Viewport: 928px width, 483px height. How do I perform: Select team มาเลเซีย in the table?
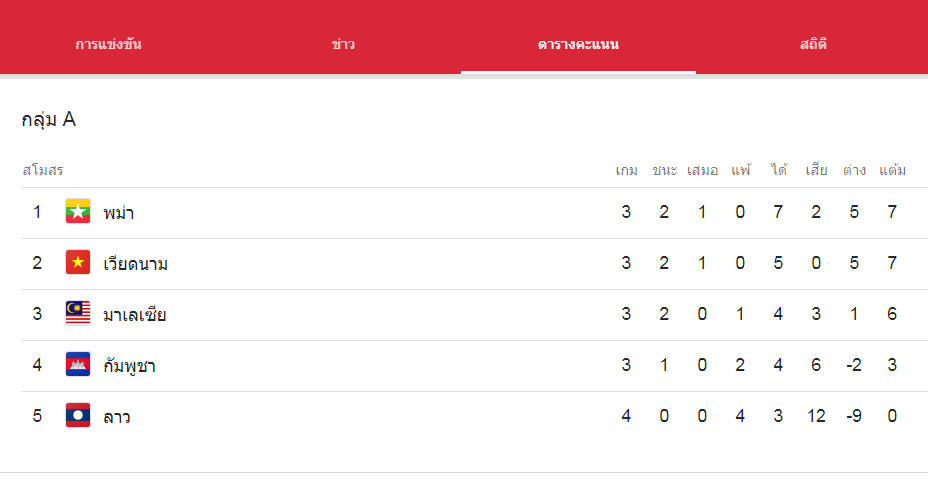134,314
